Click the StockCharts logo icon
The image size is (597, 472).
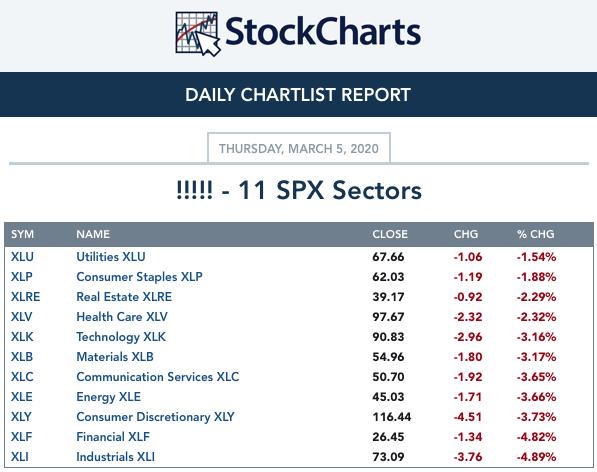click(198, 33)
